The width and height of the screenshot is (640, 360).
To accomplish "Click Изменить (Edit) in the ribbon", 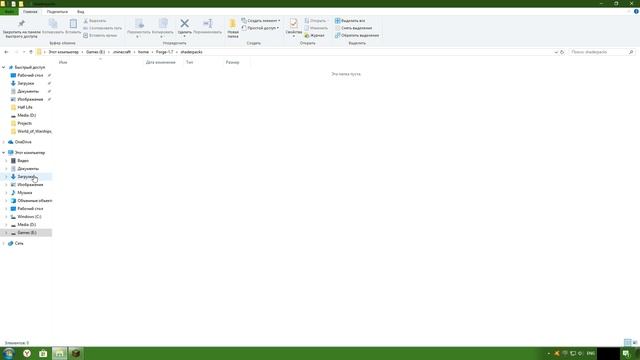I will coord(316,28).
